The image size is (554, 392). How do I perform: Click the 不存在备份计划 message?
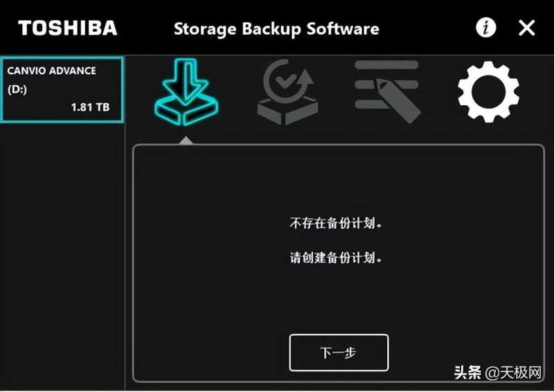(x=336, y=223)
